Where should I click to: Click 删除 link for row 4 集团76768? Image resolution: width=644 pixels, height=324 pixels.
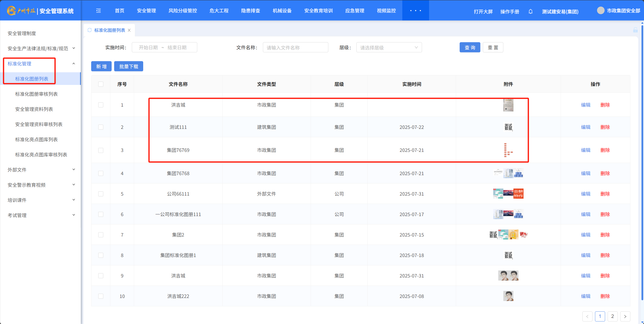605,173
